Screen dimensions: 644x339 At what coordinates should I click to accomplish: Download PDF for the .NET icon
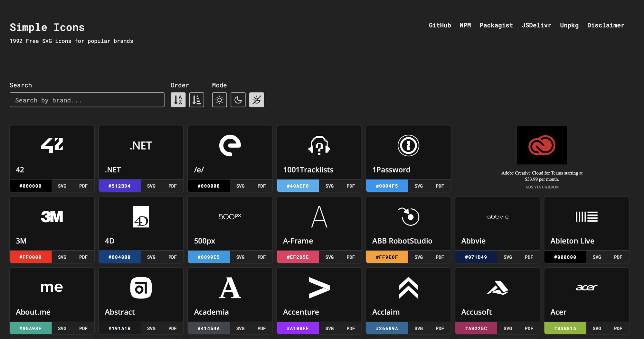[173, 186]
